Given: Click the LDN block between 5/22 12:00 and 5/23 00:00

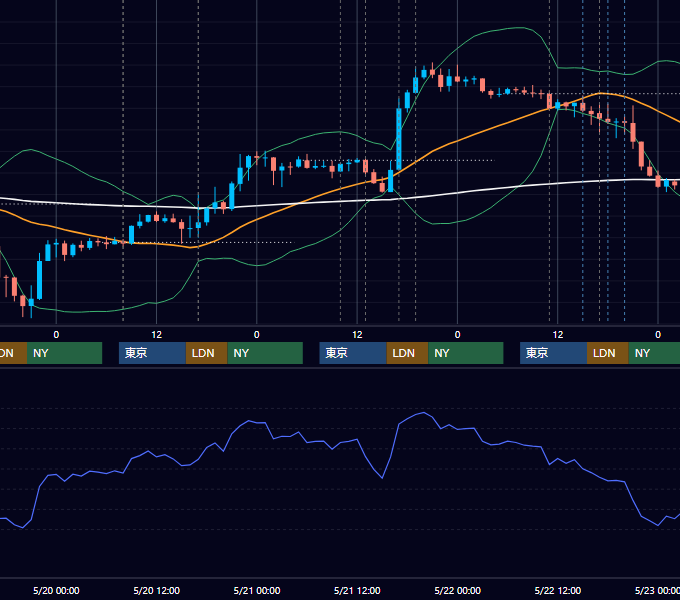Looking at the screenshot, I should click(x=608, y=353).
